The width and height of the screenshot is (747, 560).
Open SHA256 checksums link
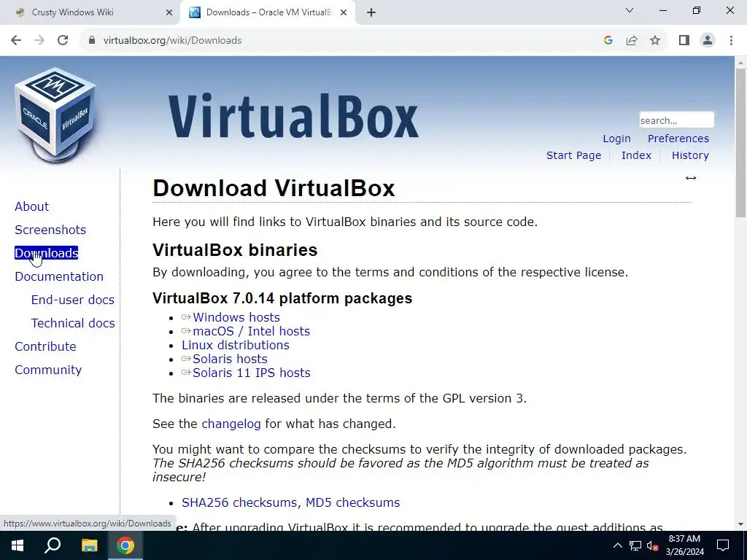click(x=239, y=503)
